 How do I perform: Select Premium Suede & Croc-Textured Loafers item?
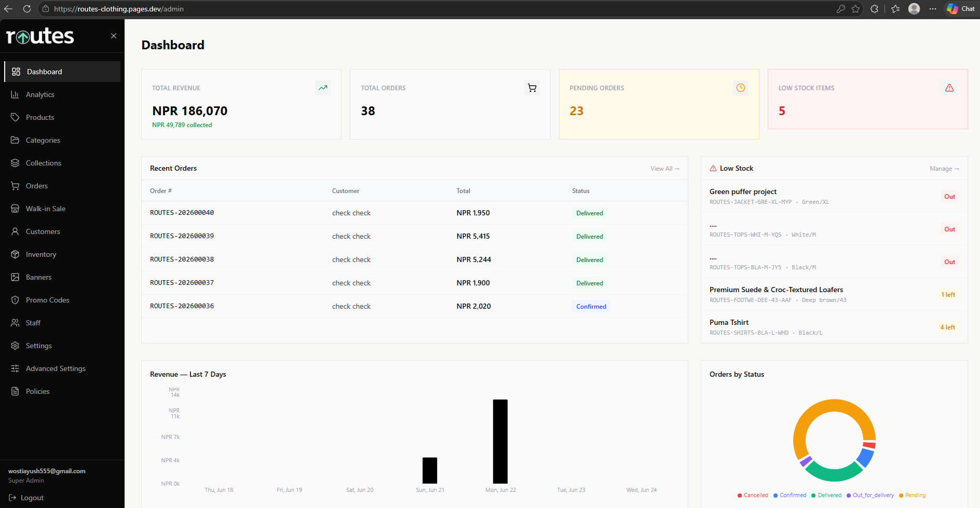834,294
